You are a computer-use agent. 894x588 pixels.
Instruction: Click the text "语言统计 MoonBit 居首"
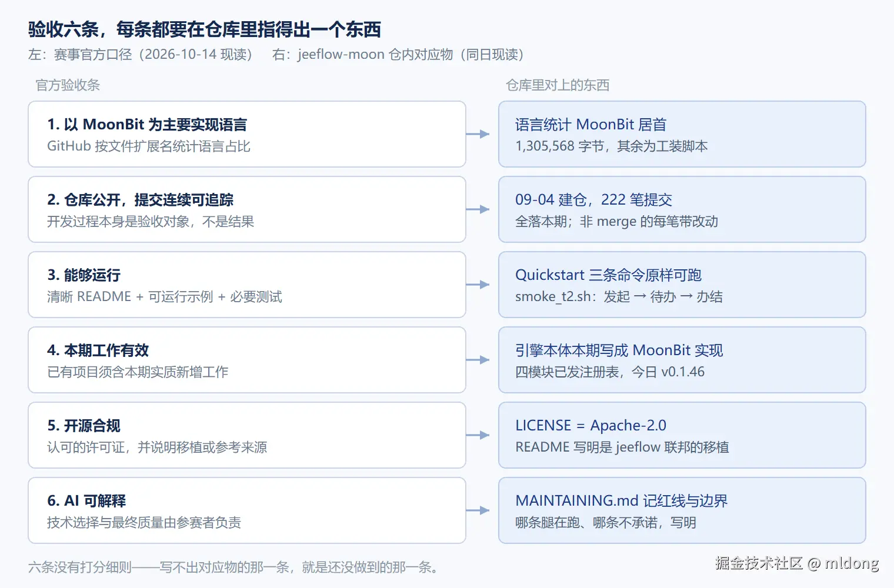pos(591,125)
